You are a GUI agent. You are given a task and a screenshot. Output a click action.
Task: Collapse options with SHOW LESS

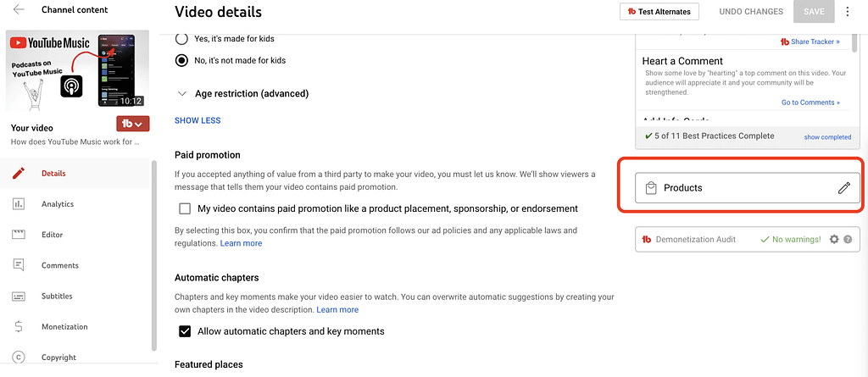click(198, 120)
